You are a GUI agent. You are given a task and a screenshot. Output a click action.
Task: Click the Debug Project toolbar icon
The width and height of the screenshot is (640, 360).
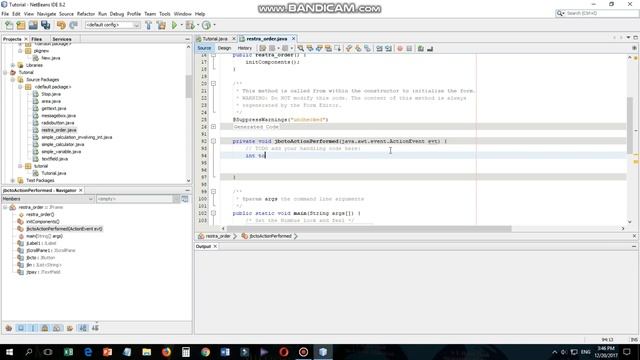point(190,25)
